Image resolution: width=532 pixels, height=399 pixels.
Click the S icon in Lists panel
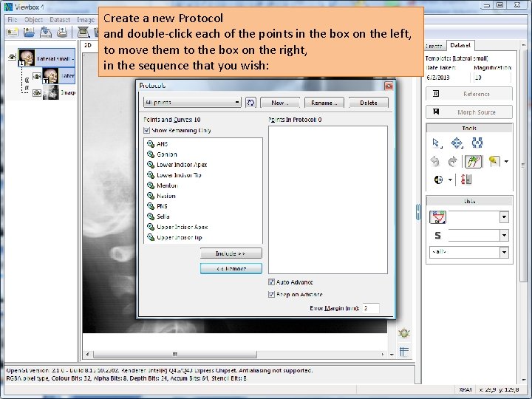point(437,235)
